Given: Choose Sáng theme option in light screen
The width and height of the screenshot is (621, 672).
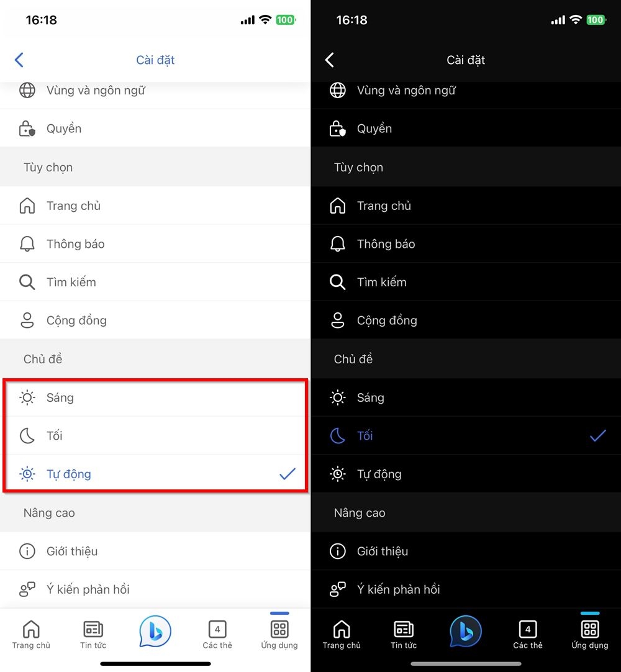Looking at the screenshot, I should (x=155, y=397).
